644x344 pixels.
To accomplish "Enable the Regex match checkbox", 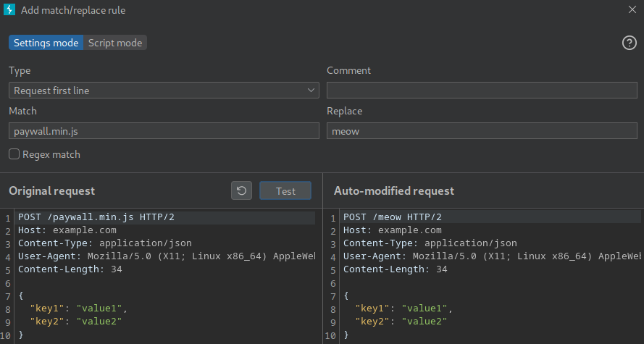I will (x=14, y=154).
